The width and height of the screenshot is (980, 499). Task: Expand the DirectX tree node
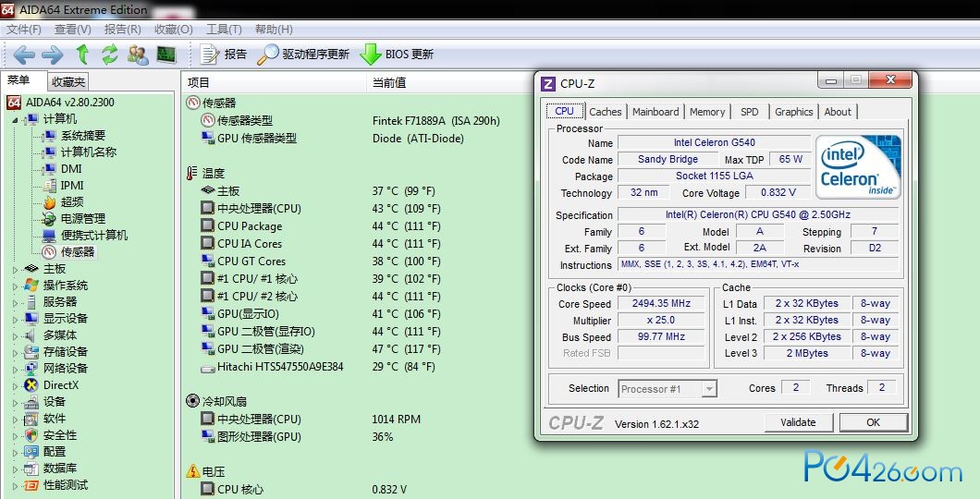[15, 386]
